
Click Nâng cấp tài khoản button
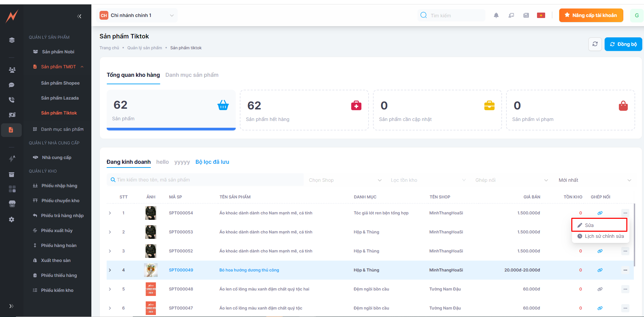pos(591,15)
